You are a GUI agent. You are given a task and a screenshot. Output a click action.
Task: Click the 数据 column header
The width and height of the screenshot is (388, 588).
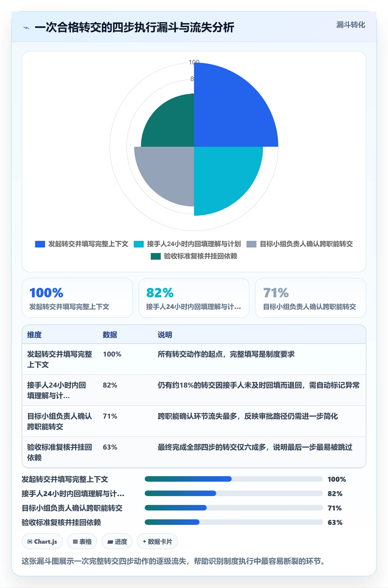pos(110,335)
